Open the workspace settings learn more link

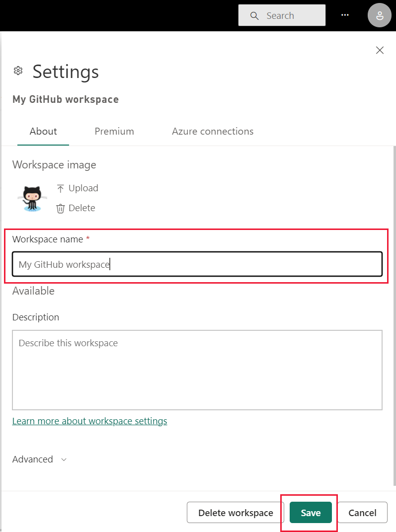point(89,421)
